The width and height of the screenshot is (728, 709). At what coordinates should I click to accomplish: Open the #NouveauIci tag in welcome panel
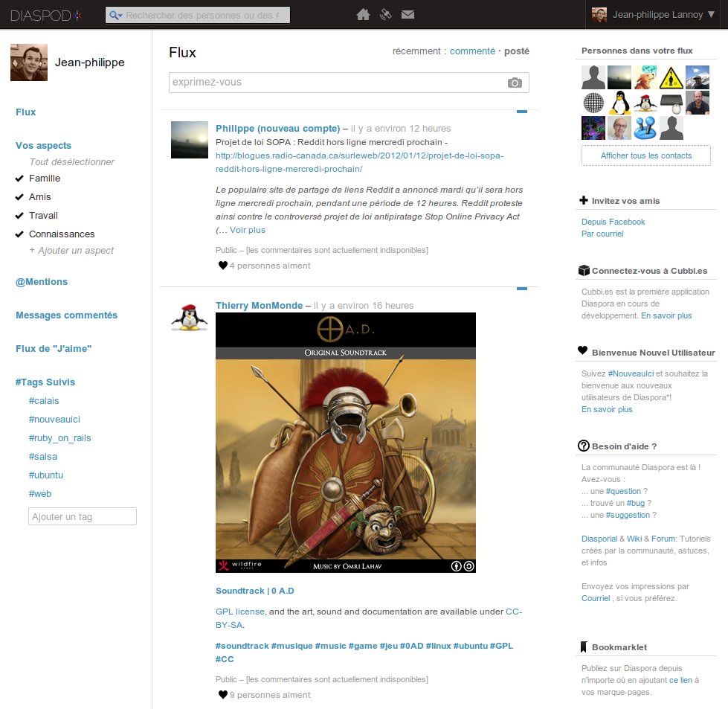[x=631, y=373]
